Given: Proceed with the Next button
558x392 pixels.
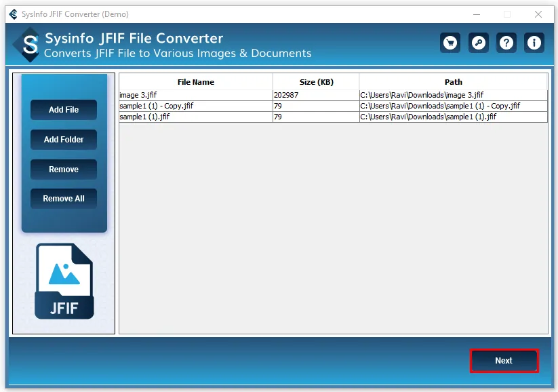Looking at the screenshot, I should [x=504, y=361].
